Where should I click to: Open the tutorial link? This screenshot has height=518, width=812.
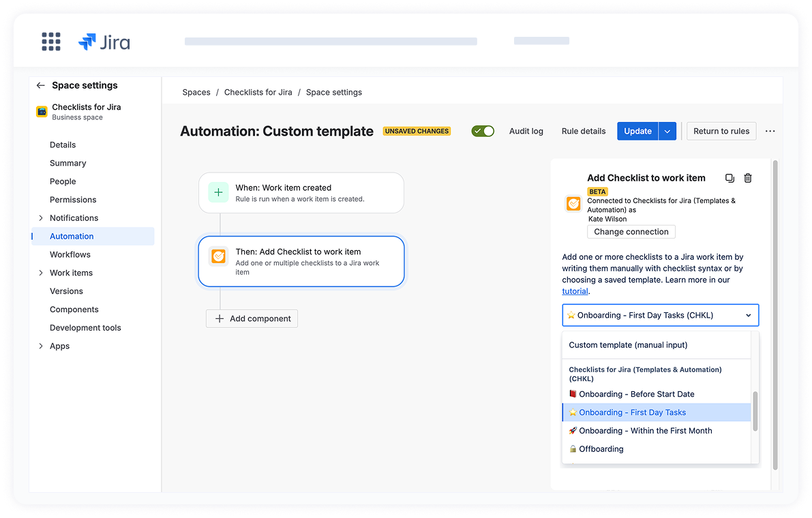[575, 291]
